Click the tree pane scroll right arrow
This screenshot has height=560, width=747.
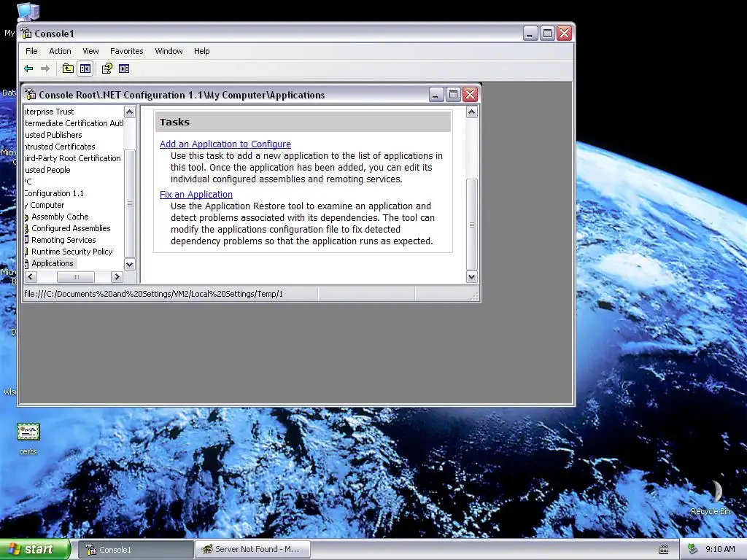point(117,276)
